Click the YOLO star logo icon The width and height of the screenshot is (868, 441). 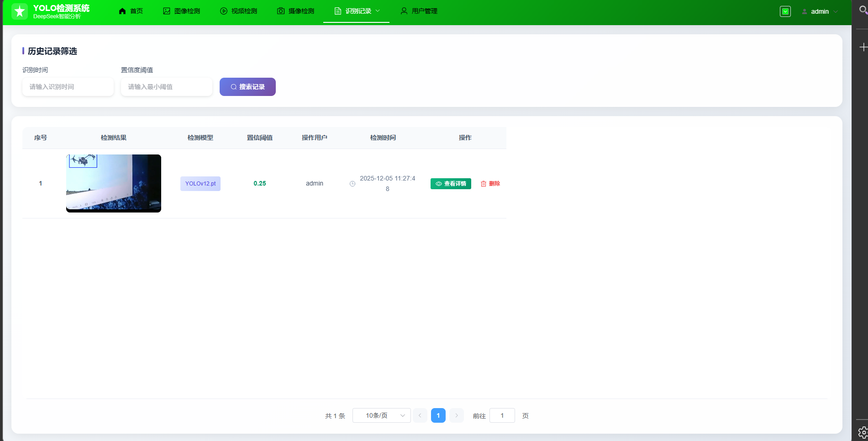[x=20, y=11]
